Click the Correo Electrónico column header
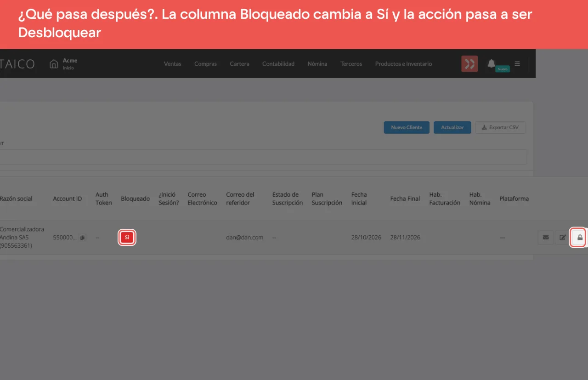Image resolution: width=588 pixels, height=380 pixels. point(202,199)
